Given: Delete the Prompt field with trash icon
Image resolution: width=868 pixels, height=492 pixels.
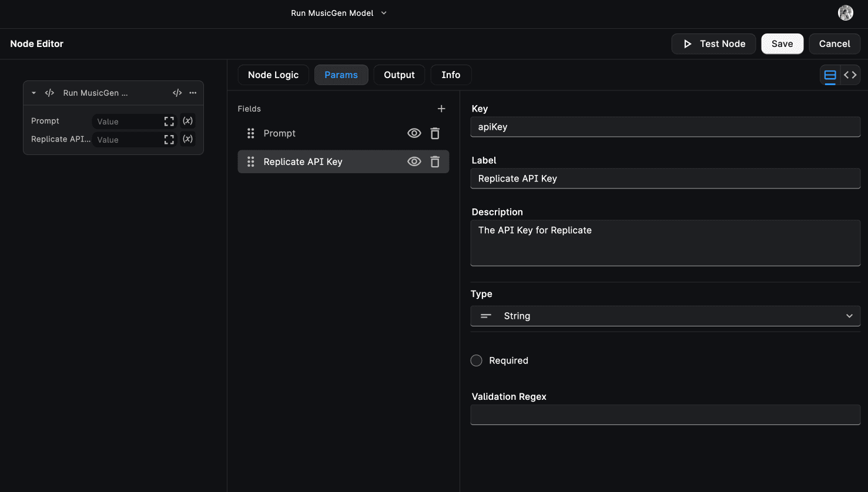Looking at the screenshot, I should tap(435, 133).
